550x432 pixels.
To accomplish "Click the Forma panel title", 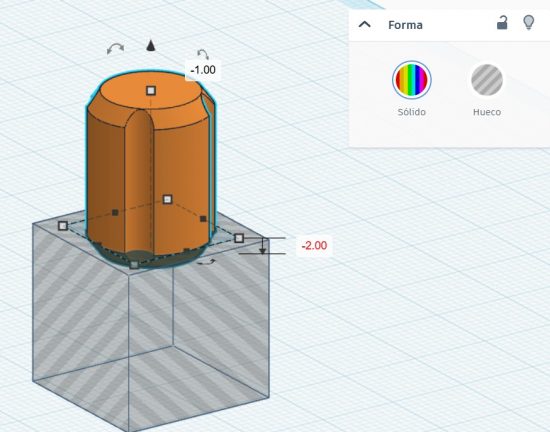I will (405, 25).
